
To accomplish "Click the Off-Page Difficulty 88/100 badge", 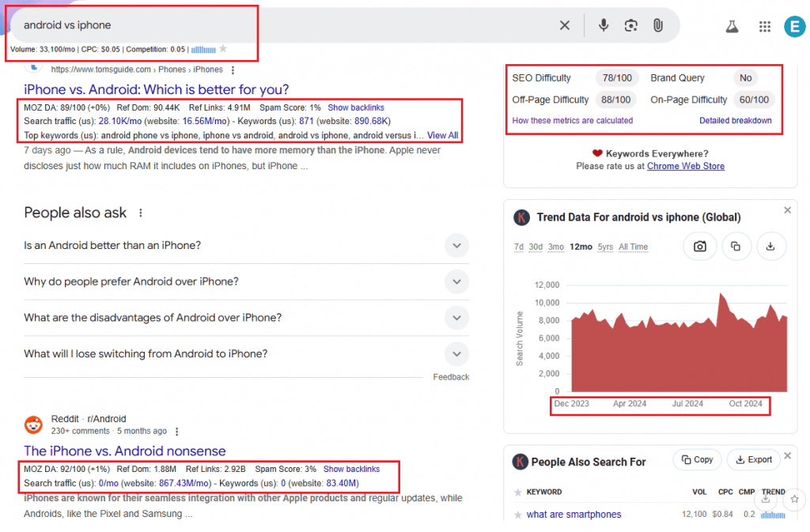I will 615,100.
